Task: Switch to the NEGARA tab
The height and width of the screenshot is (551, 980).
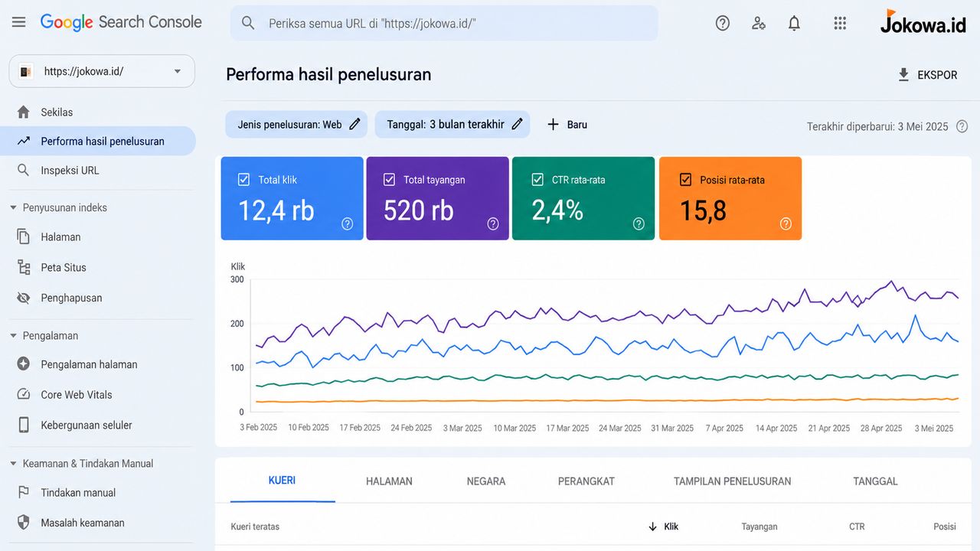Action: (x=486, y=481)
